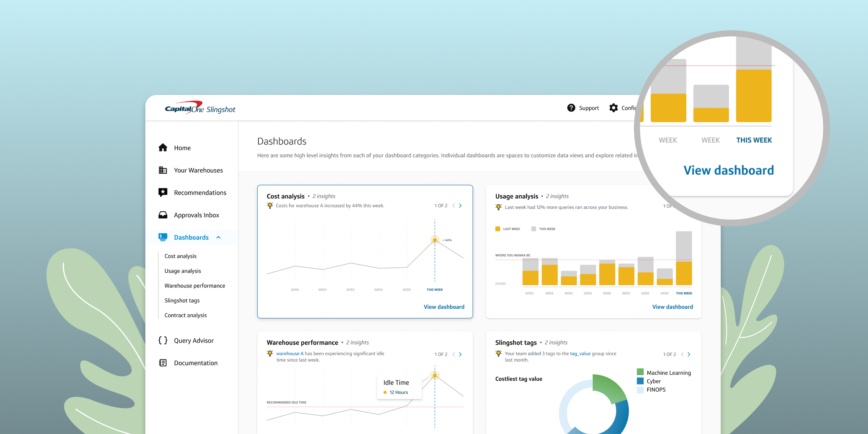Click the THIS WEEK label under cost chart

point(435,290)
